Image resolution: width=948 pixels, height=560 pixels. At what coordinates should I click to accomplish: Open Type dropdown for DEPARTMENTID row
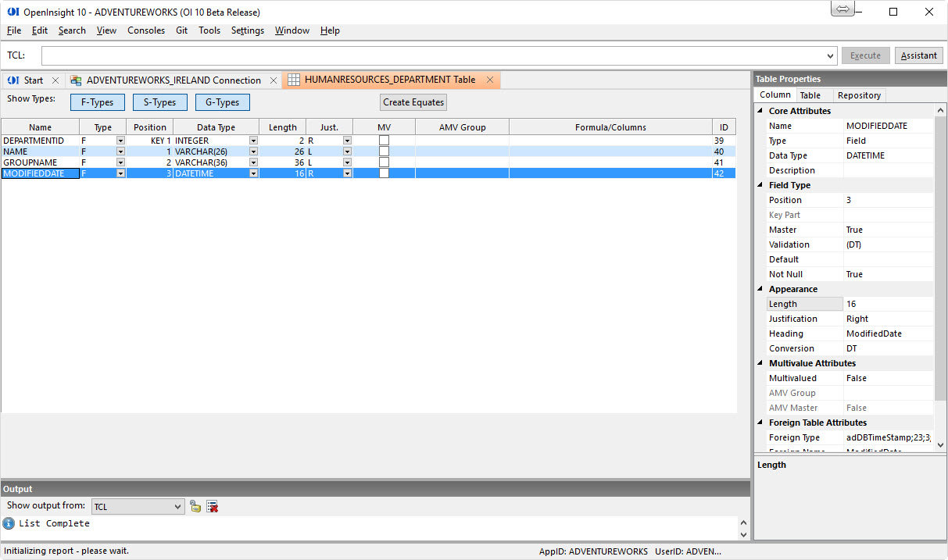pos(120,141)
